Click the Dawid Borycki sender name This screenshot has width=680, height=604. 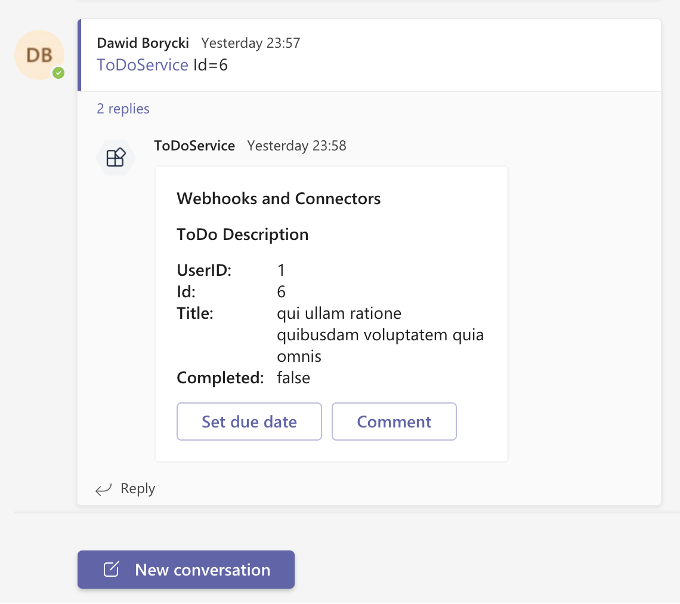coord(143,43)
